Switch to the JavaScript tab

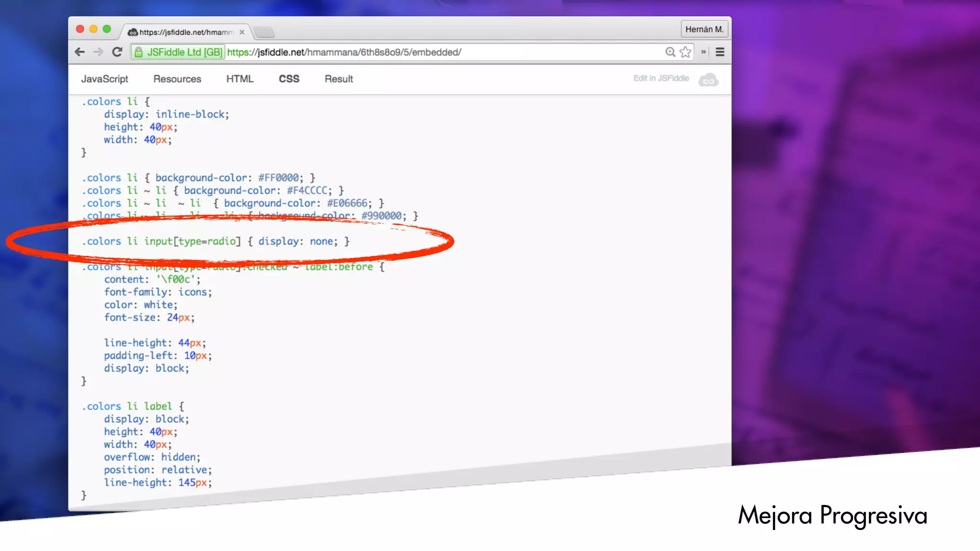(104, 79)
